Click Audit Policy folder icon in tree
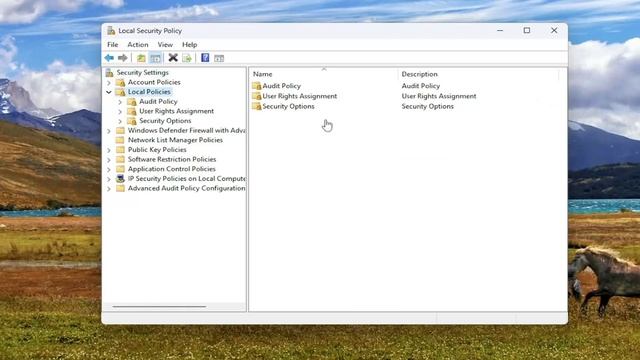 132,102
